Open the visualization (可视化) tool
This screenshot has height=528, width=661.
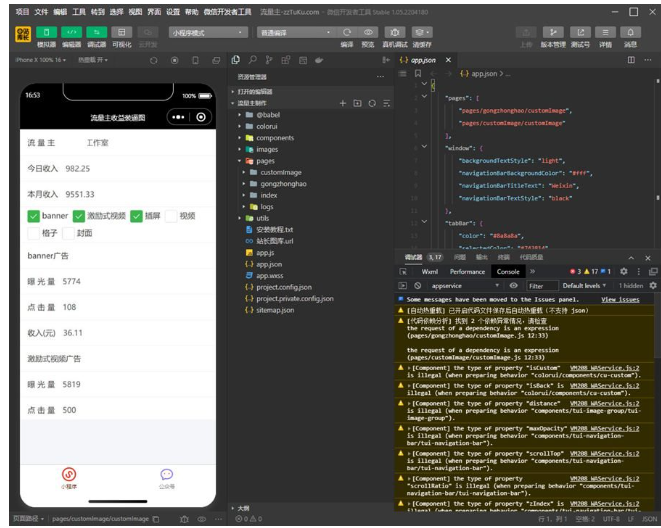click(x=122, y=32)
